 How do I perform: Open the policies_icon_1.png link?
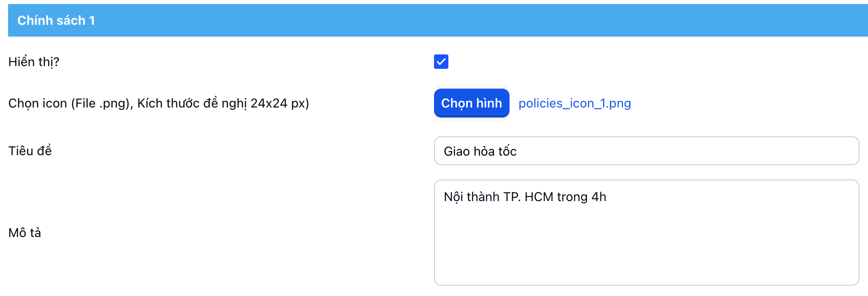pos(574,103)
